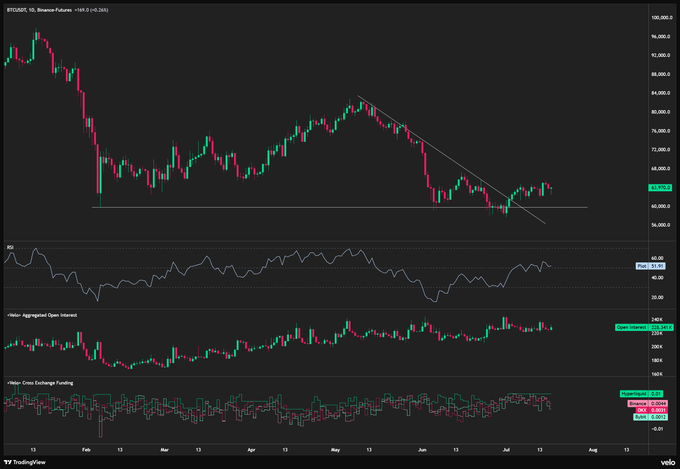Click the -0.01 funding axis label
This screenshot has height=469, width=680.
coord(657,429)
